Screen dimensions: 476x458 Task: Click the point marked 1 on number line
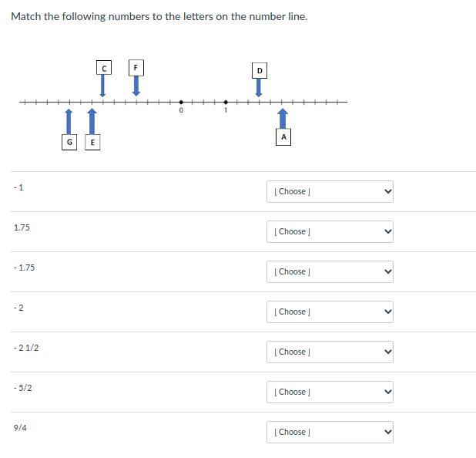click(226, 102)
